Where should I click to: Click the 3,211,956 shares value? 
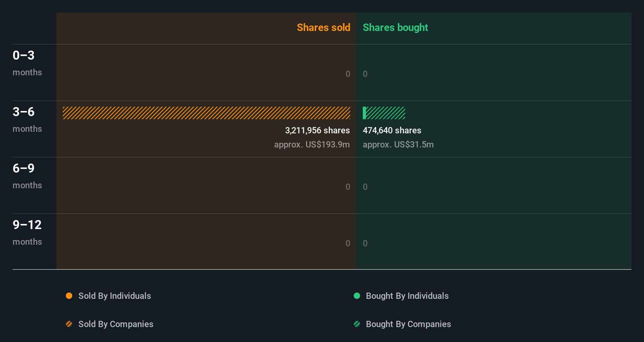pyautogui.click(x=317, y=131)
